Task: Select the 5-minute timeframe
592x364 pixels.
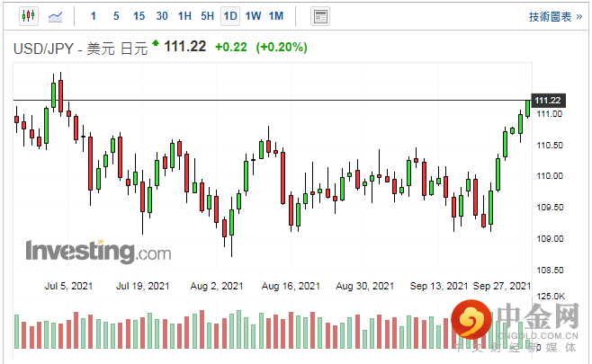Action: [116, 16]
